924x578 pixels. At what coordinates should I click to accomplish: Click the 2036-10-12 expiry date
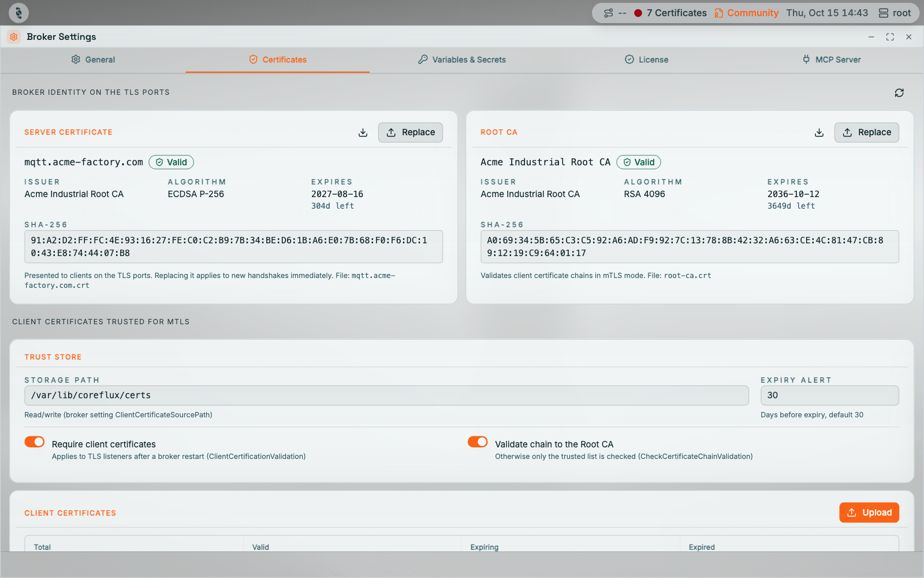(793, 194)
